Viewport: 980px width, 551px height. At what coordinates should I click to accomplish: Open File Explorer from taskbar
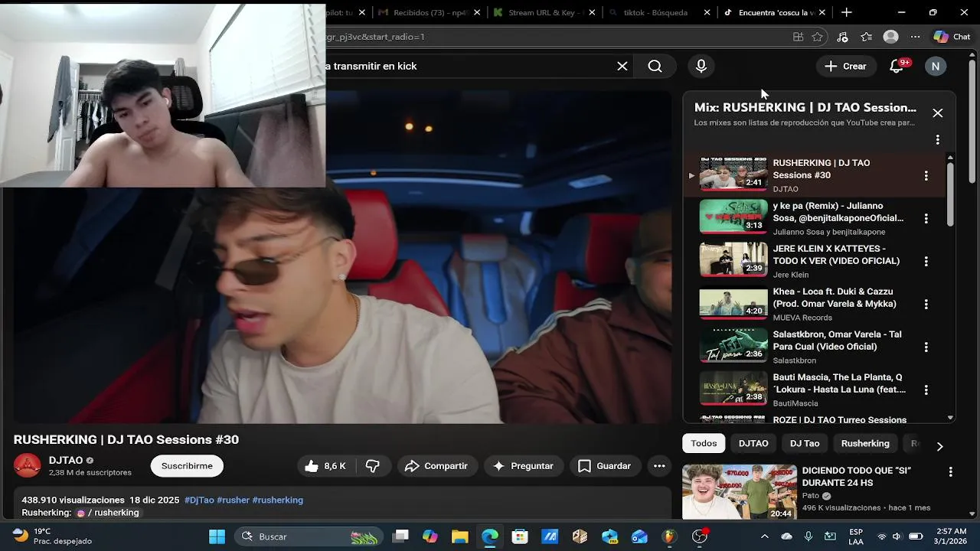tap(459, 536)
